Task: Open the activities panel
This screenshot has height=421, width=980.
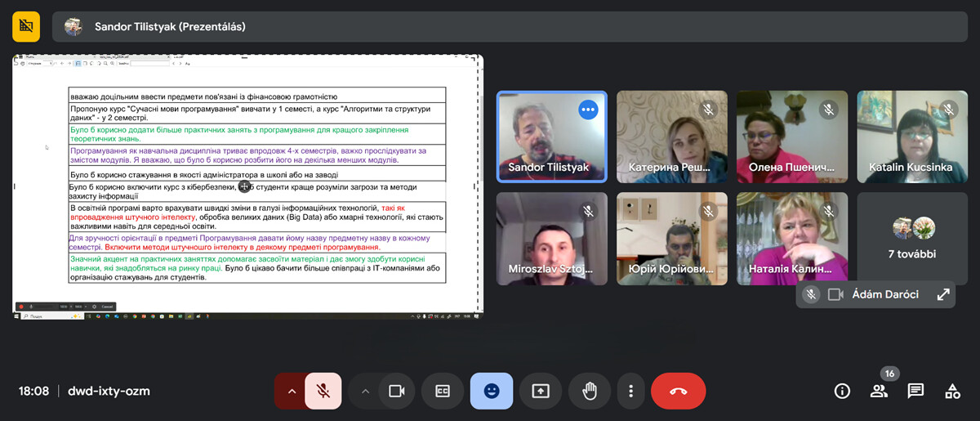Action: (x=952, y=391)
